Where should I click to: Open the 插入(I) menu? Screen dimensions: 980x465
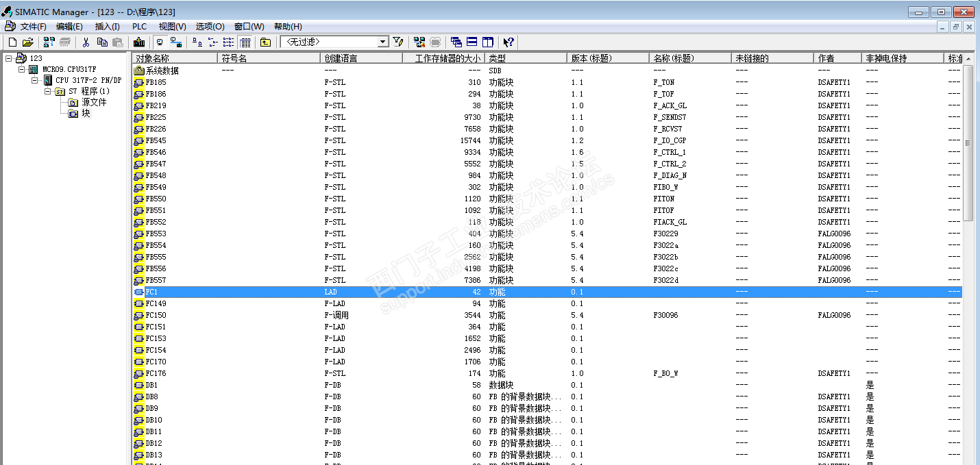(x=107, y=26)
